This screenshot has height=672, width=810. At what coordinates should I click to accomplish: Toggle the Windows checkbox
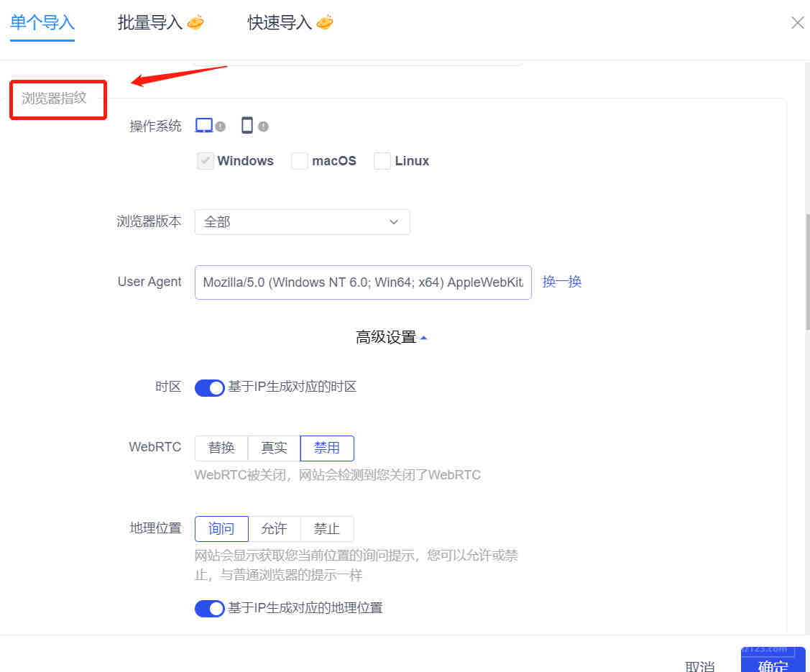click(205, 161)
